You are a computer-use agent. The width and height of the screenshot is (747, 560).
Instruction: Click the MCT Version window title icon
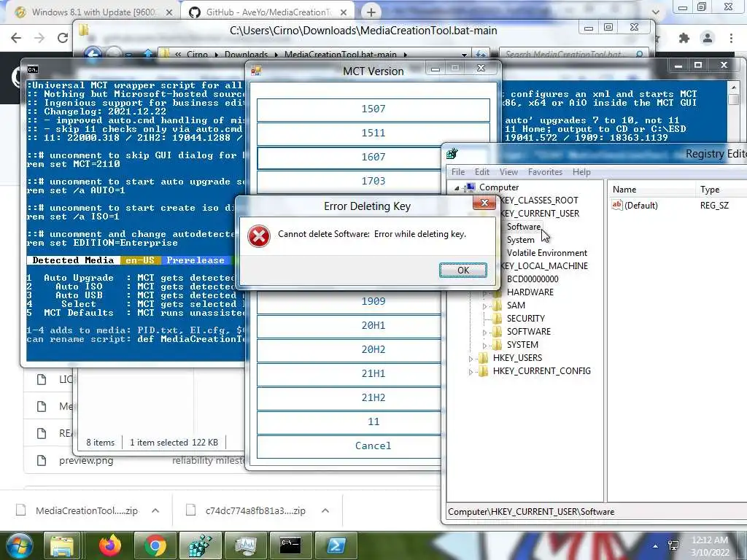(256, 71)
